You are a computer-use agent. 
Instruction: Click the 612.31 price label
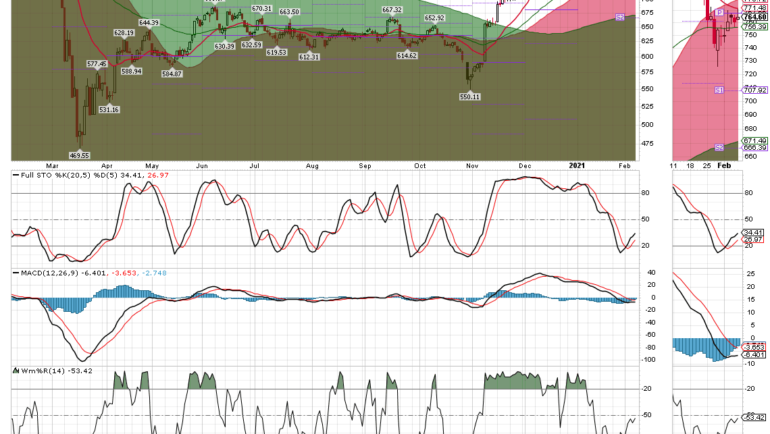(309, 57)
